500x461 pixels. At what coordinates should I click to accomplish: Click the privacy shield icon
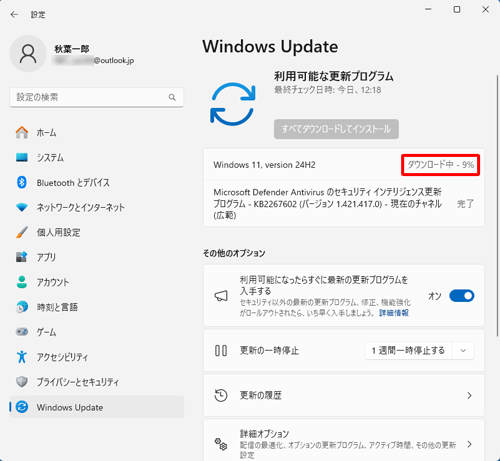[x=22, y=382]
